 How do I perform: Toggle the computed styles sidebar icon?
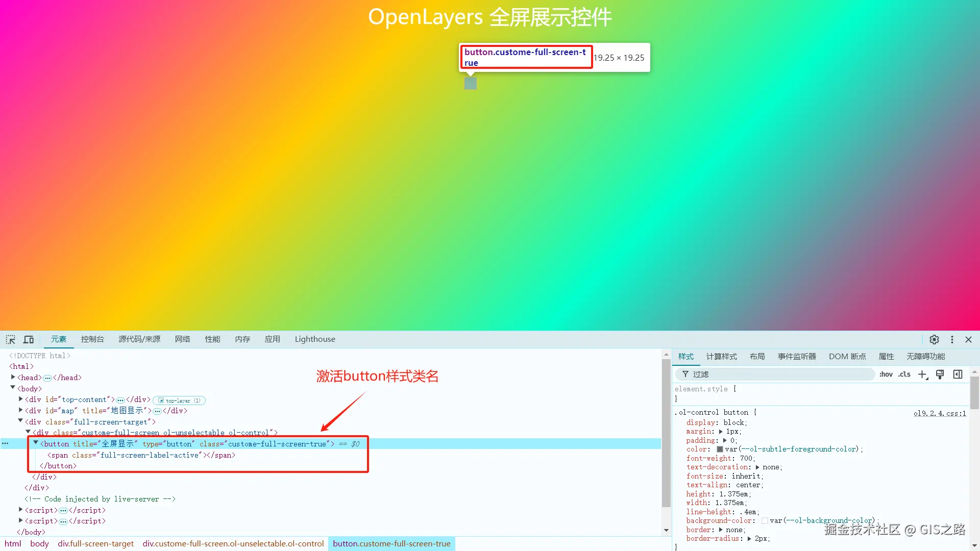coord(958,374)
